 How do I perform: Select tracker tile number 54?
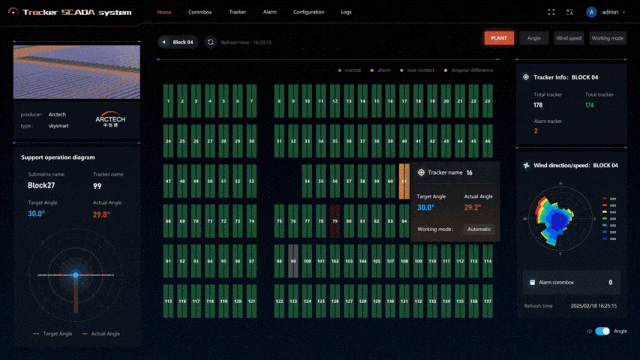tap(307, 181)
